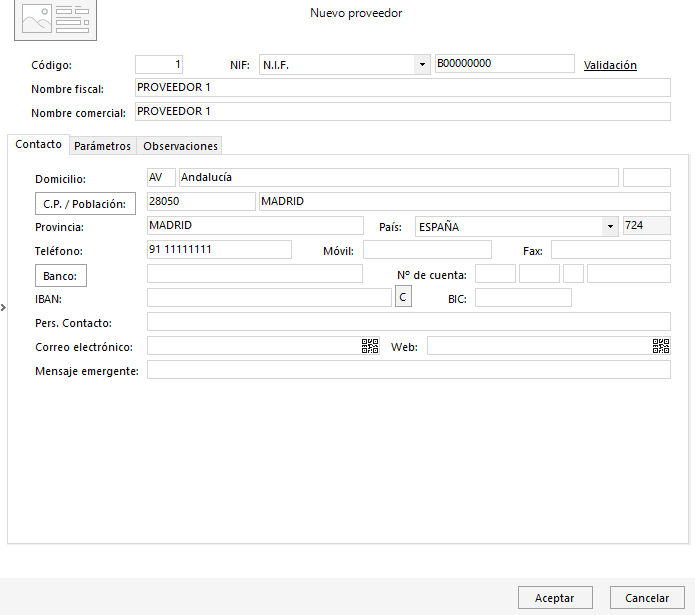Click the Móvil input field
The width and height of the screenshot is (695, 615).
(x=427, y=249)
